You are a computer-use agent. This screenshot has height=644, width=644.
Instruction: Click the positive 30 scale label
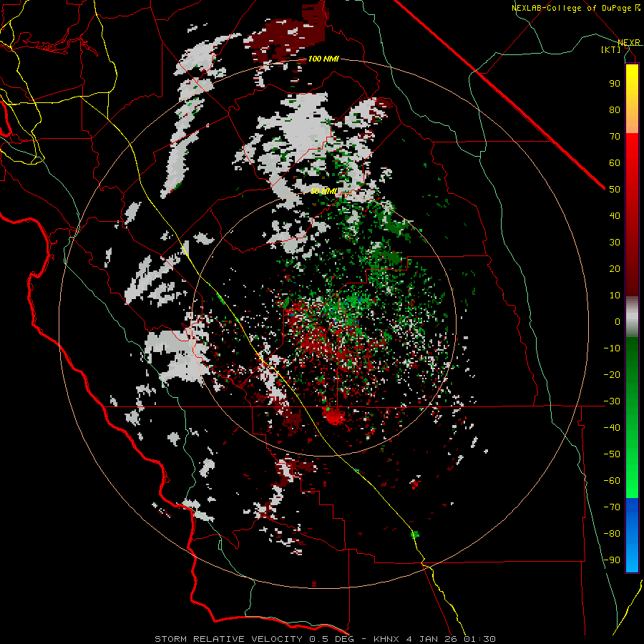pos(615,243)
